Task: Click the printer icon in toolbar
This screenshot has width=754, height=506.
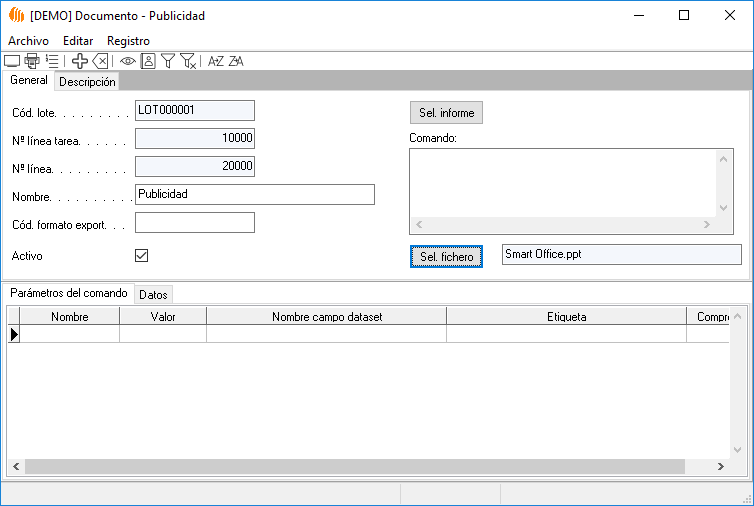Action: [31, 61]
